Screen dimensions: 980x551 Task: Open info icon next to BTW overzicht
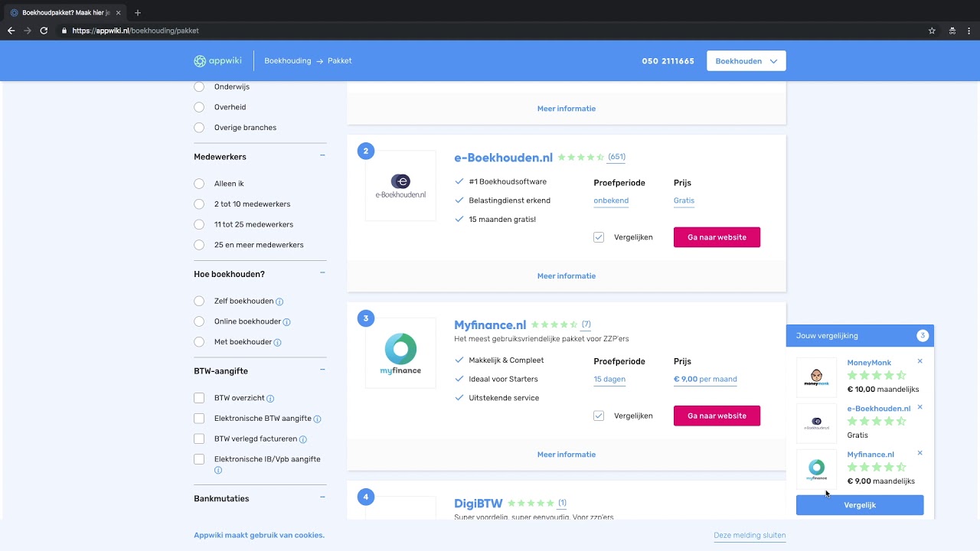click(x=270, y=399)
